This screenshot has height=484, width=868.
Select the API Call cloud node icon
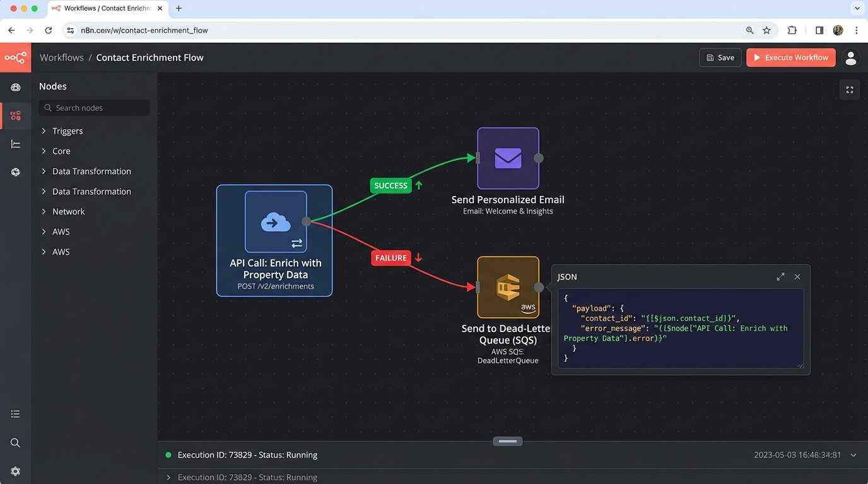click(276, 222)
